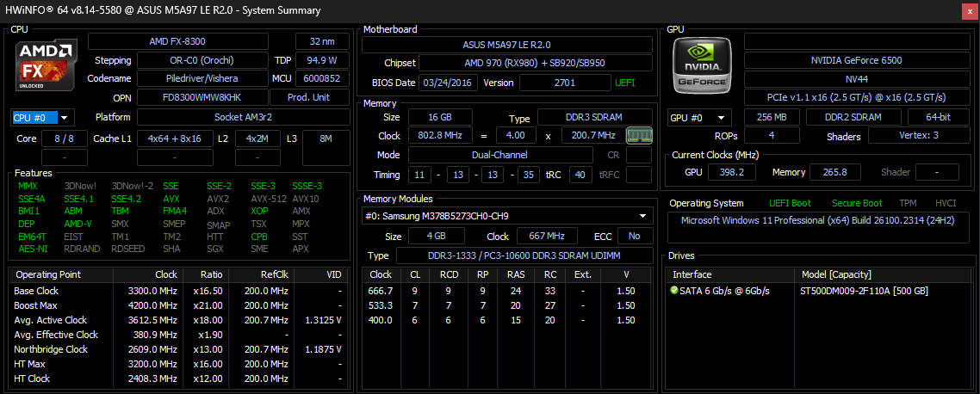Click the NV44 GPU codename field
Screen dimensions: 980x394
856,79
